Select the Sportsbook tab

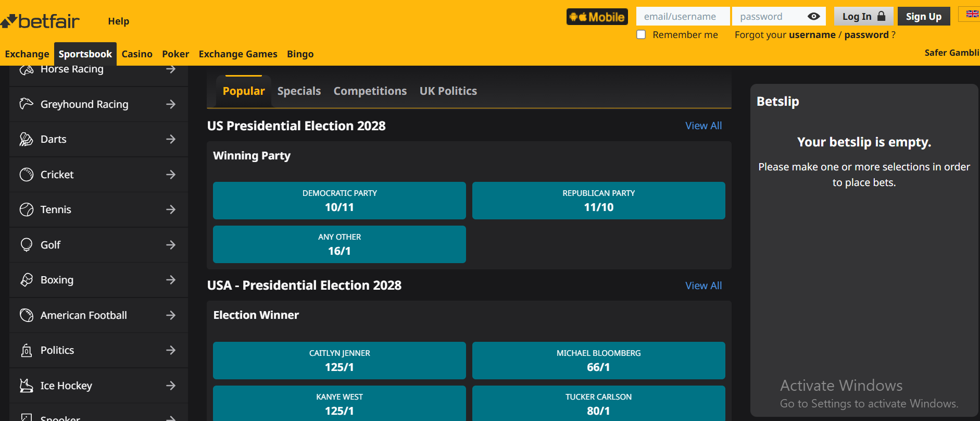pyautogui.click(x=85, y=54)
